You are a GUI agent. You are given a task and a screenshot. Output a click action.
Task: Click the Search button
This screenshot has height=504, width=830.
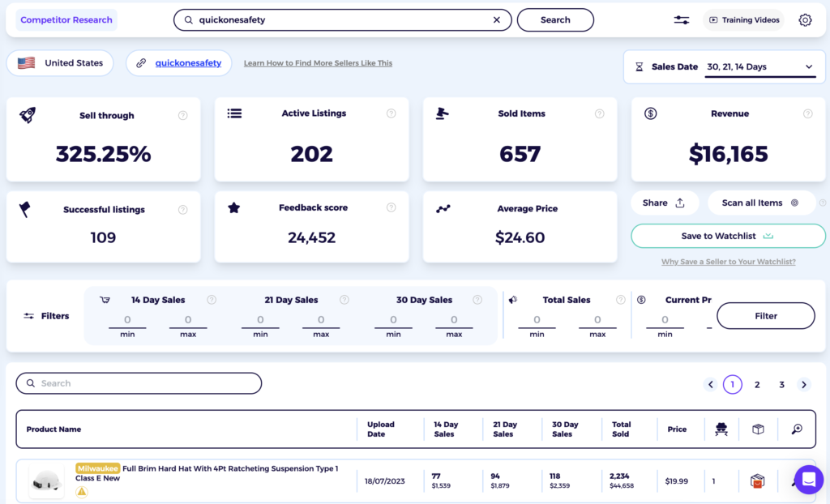click(555, 20)
